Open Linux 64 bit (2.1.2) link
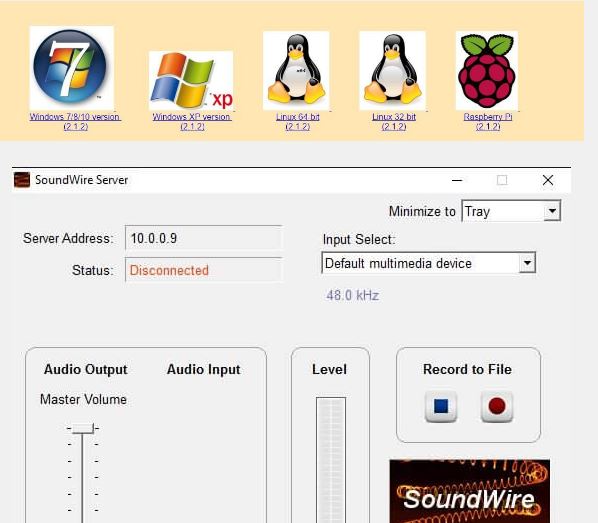Screen dimensions: 598x523 coord(297,122)
